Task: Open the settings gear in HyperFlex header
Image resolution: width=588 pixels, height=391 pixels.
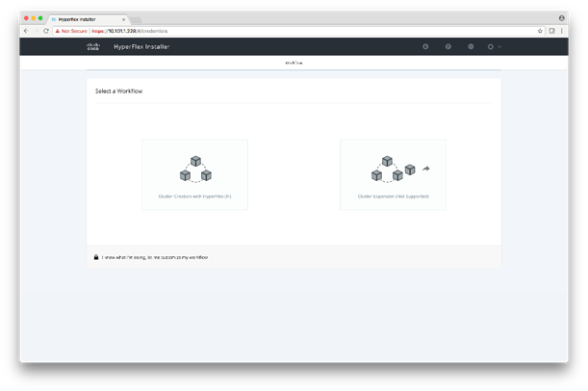Action: (491, 46)
